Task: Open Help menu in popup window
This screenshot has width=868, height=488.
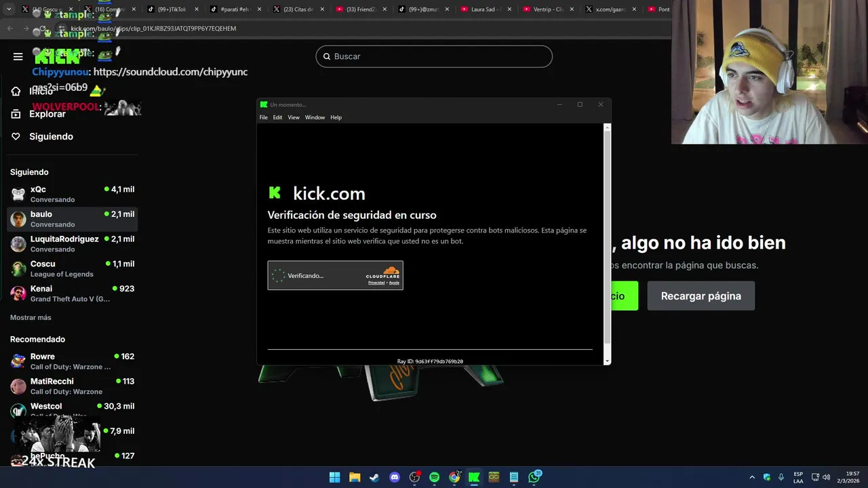Action: [x=336, y=117]
